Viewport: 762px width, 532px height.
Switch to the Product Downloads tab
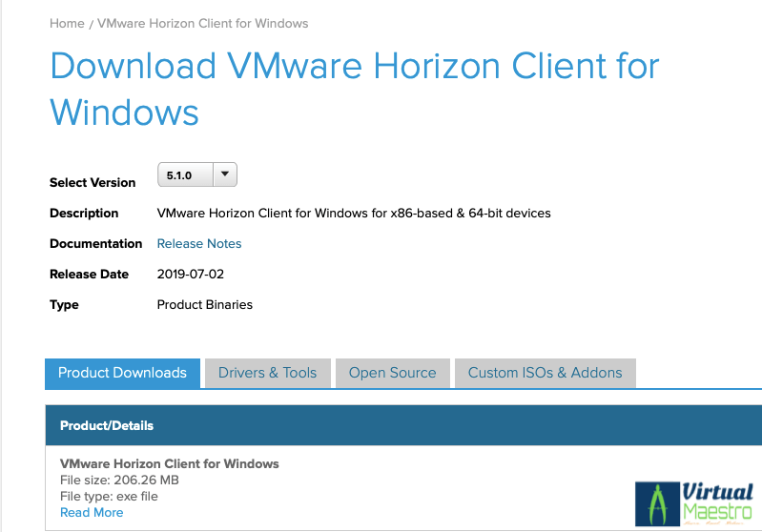point(122,373)
